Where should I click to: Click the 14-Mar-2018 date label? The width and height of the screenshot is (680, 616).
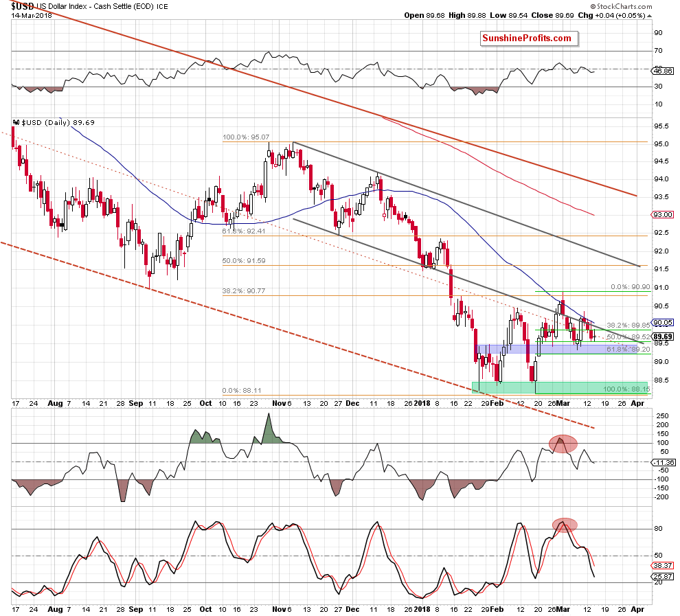31,16
